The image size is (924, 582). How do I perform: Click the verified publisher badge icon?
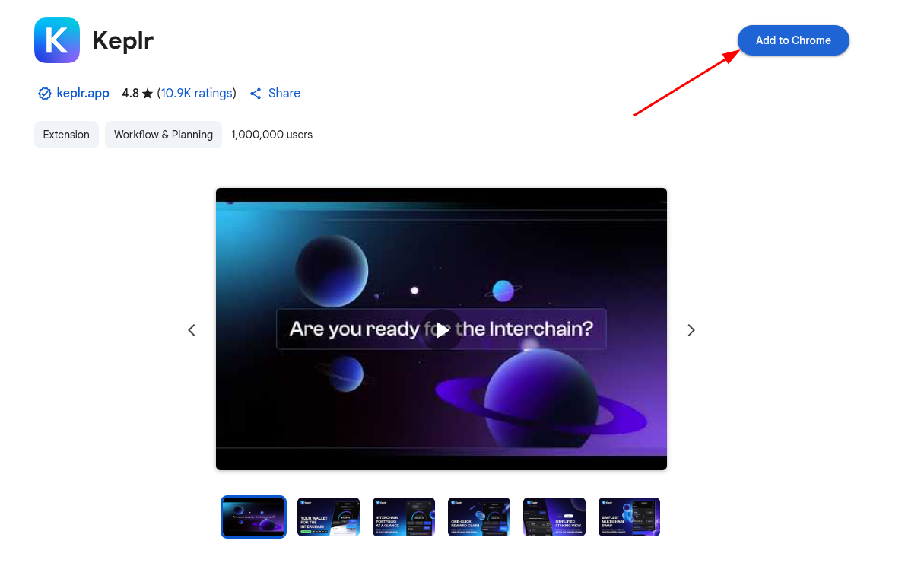44,94
